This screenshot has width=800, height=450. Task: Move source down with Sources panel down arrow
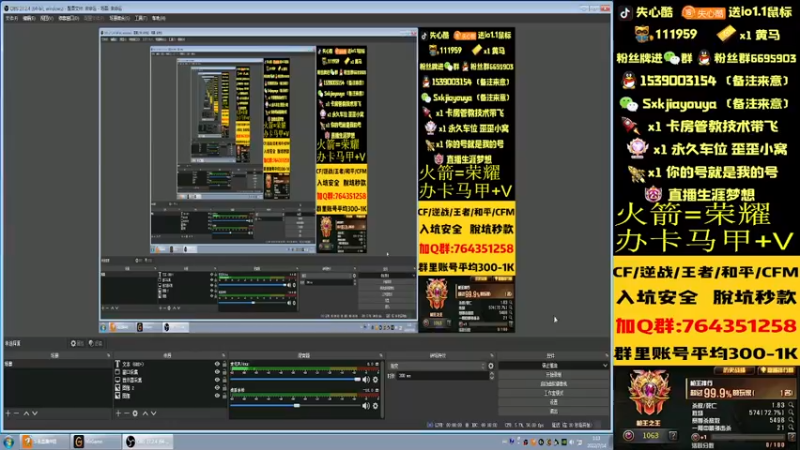click(154, 413)
